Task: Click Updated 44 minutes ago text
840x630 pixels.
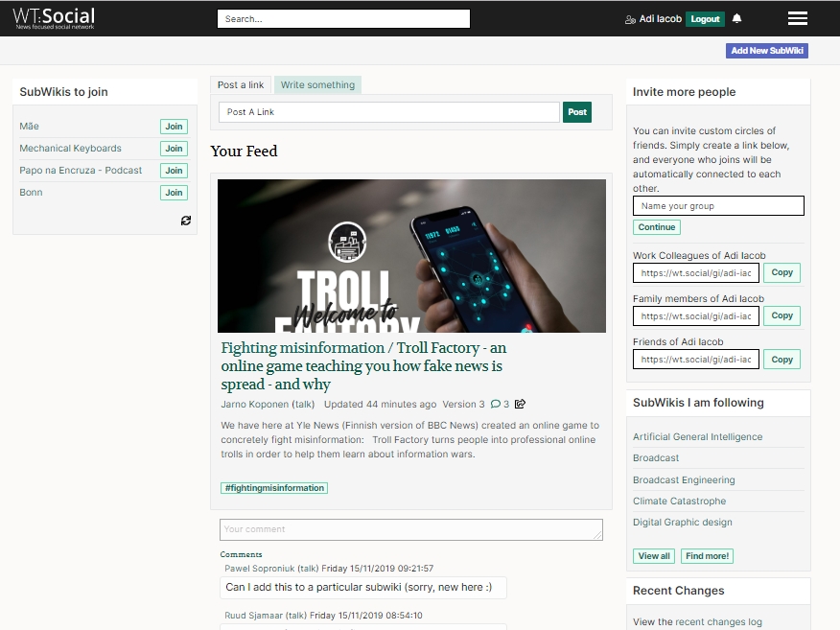Action: 380,404
